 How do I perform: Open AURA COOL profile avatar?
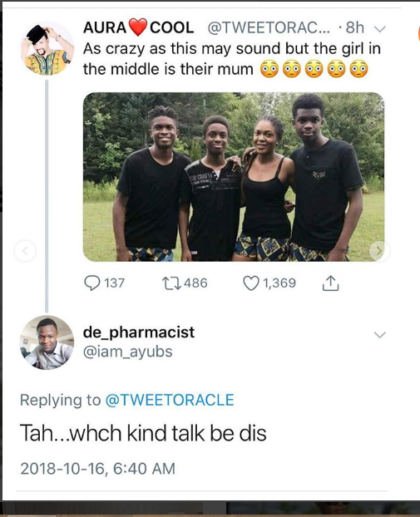click(x=47, y=48)
